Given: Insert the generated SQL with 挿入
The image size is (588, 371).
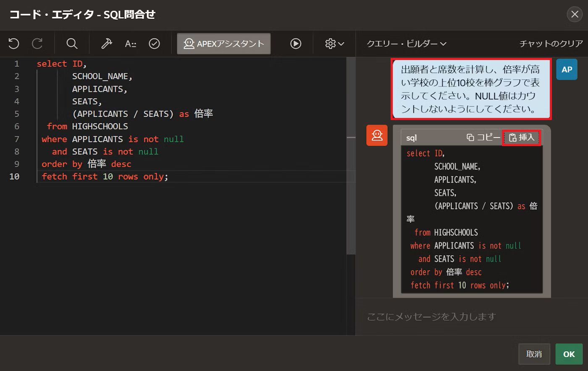Looking at the screenshot, I should tap(521, 137).
